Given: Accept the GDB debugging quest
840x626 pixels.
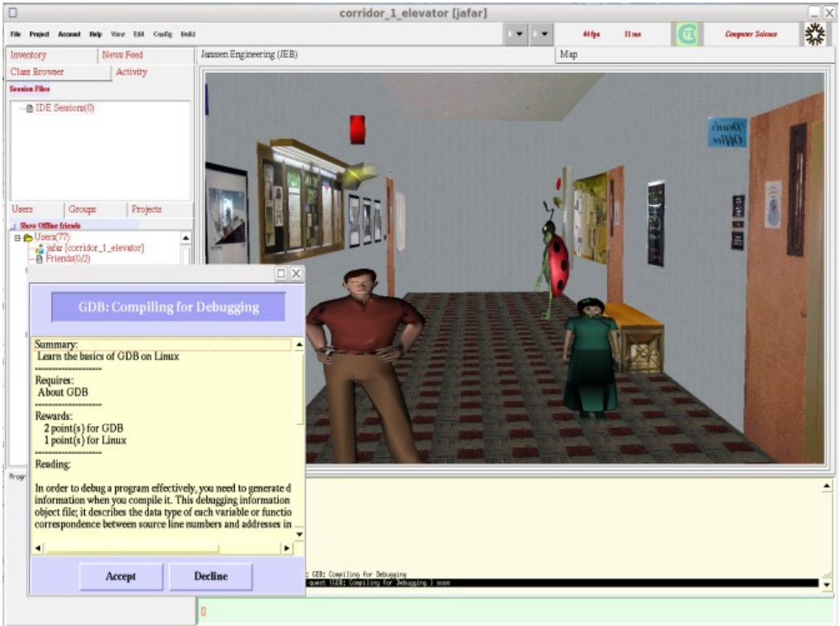Looking at the screenshot, I should click(x=120, y=576).
